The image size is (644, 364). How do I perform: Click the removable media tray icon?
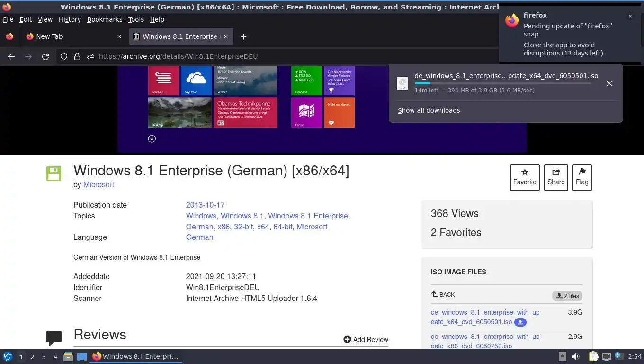pos(563,356)
